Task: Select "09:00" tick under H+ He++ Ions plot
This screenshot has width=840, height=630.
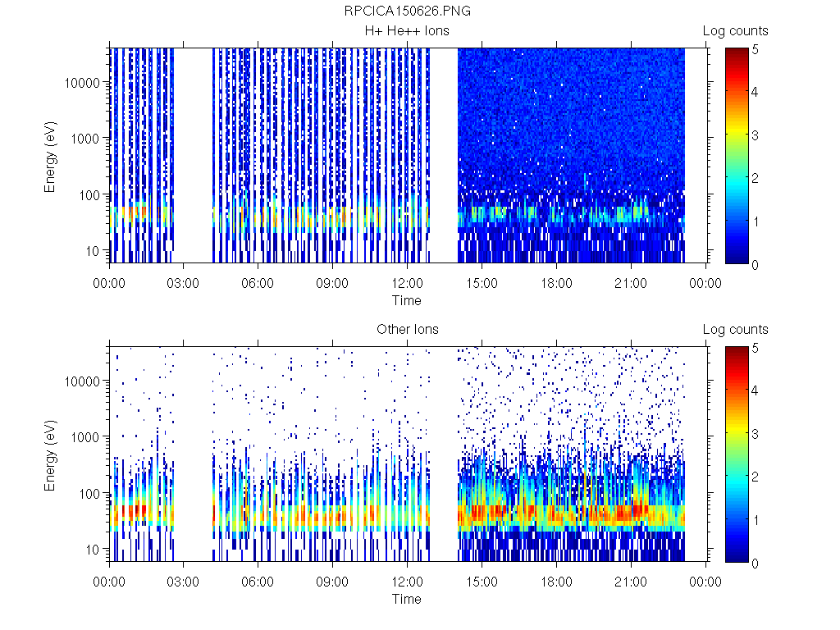Action: tap(332, 283)
